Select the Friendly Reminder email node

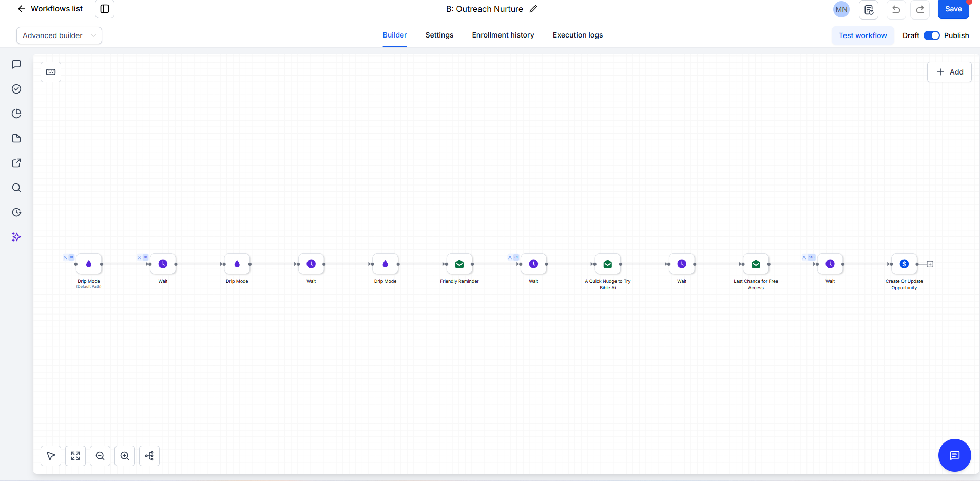coord(459,264)
